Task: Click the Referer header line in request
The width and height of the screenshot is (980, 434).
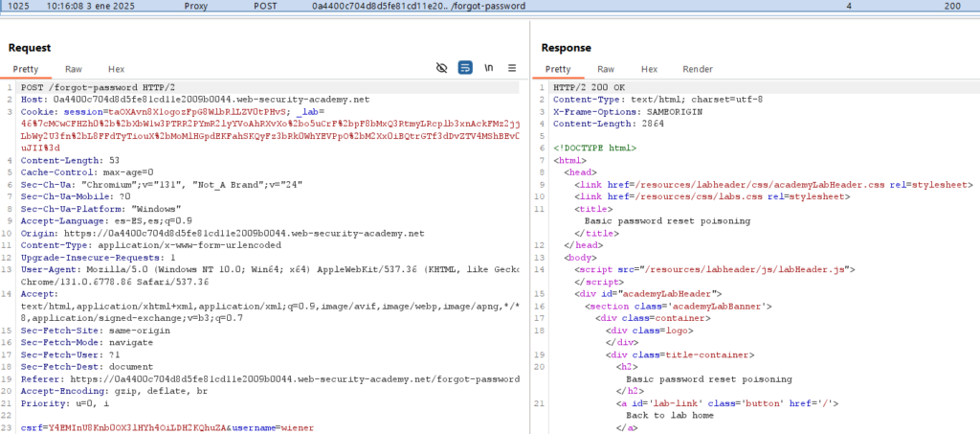Action: click(x=270, y=379)
